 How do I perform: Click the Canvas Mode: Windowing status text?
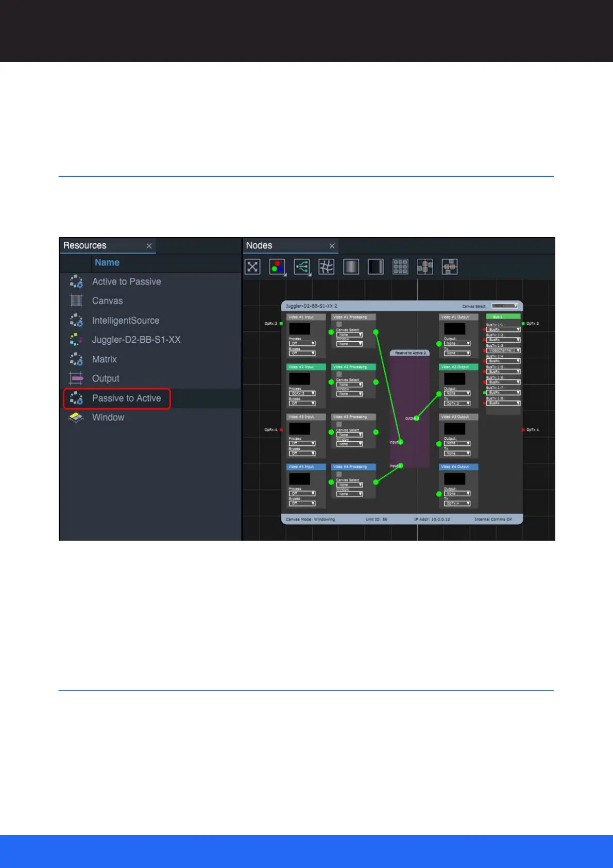pos(310,520)
